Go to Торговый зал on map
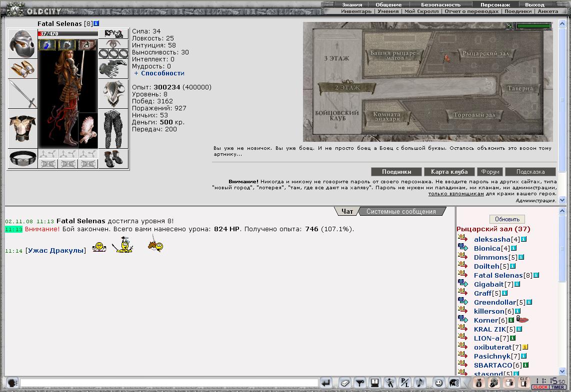Viewport: 571px width, 392px height. pos(474,115)
